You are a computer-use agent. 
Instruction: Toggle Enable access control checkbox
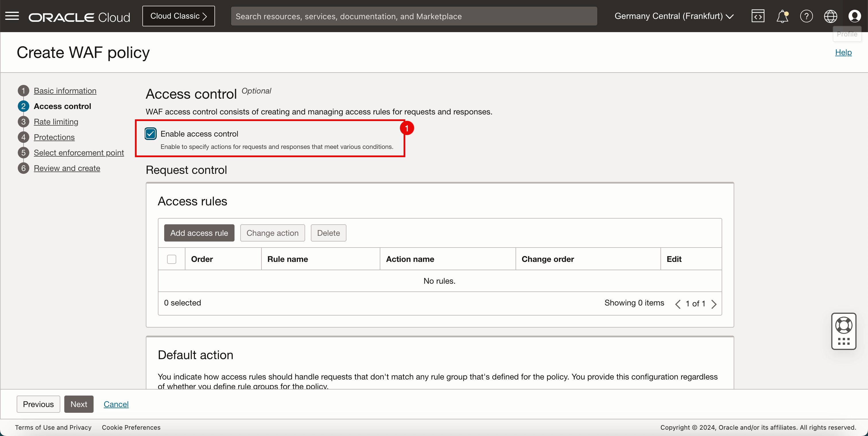pos(150,133)
